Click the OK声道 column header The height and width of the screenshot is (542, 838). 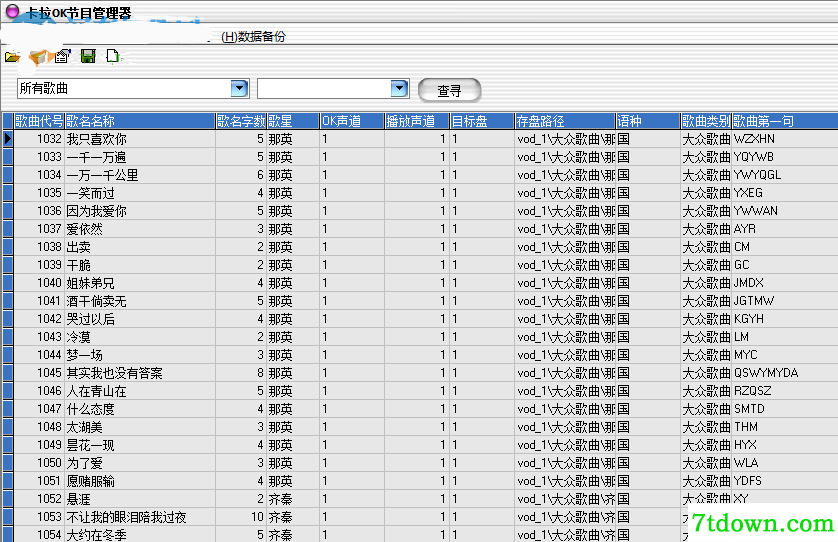click(x=352, y=121)
